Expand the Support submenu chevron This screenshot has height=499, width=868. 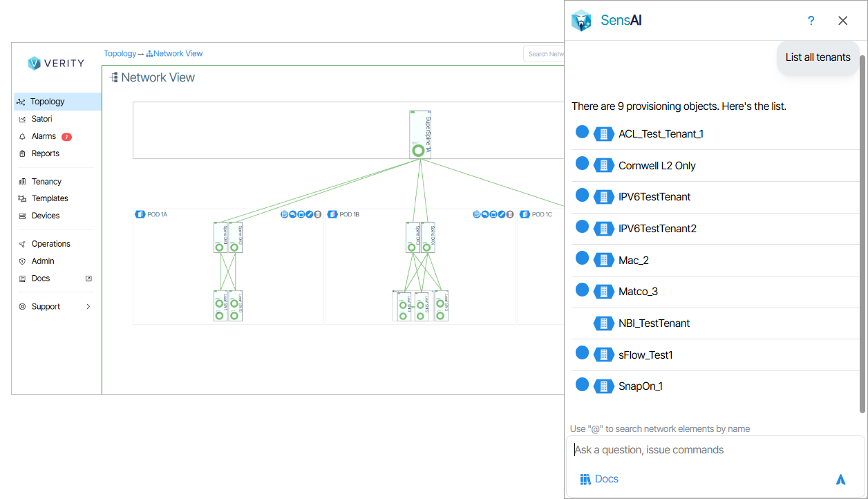88,307
